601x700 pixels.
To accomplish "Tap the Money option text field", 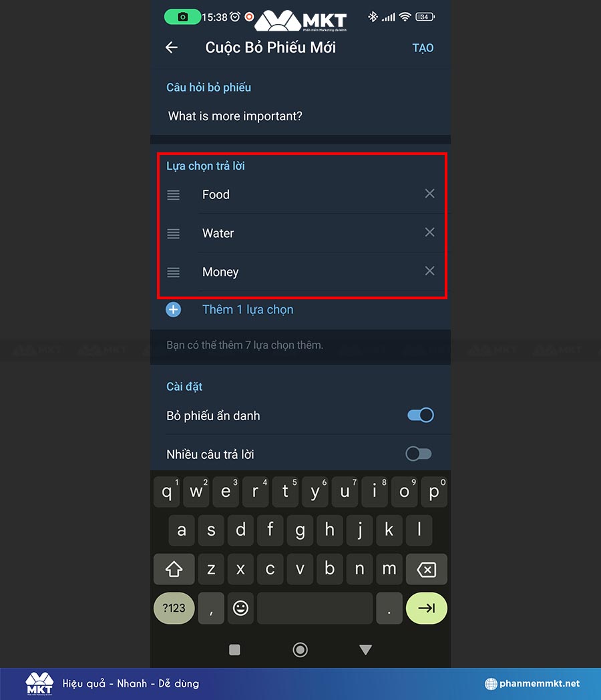I will [x=308, y=272].
